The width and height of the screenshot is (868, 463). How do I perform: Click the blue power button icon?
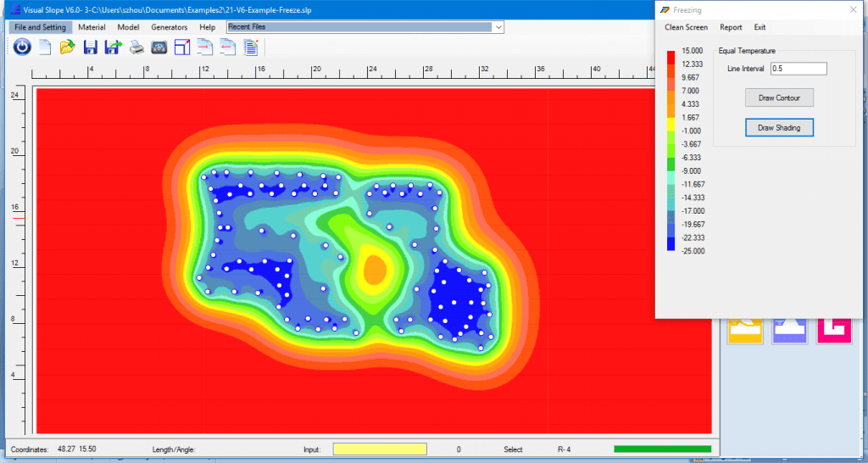tap(22, 47)
